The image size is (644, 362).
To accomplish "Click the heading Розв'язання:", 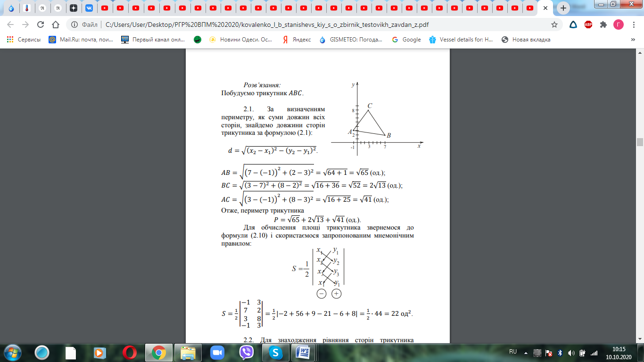I will (x=262, y=85).
